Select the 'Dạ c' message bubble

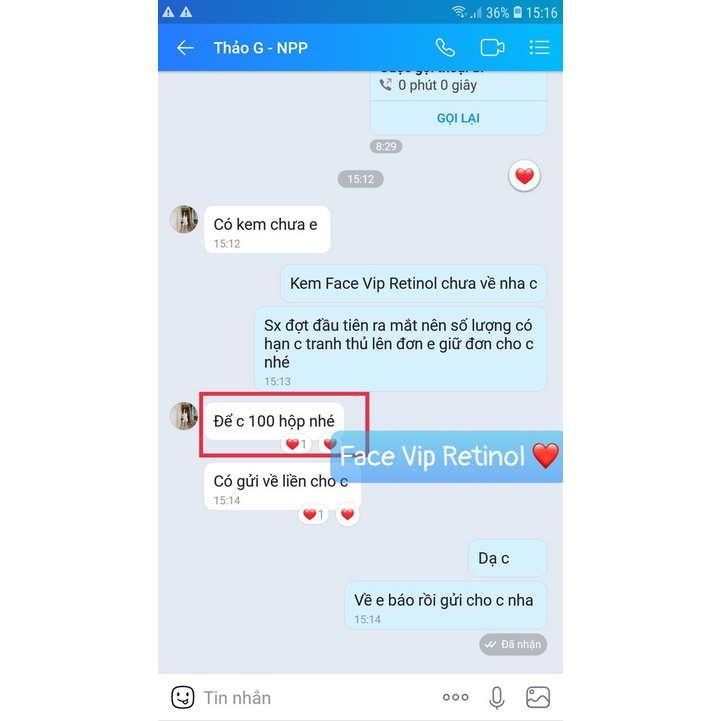click(508, 558)
